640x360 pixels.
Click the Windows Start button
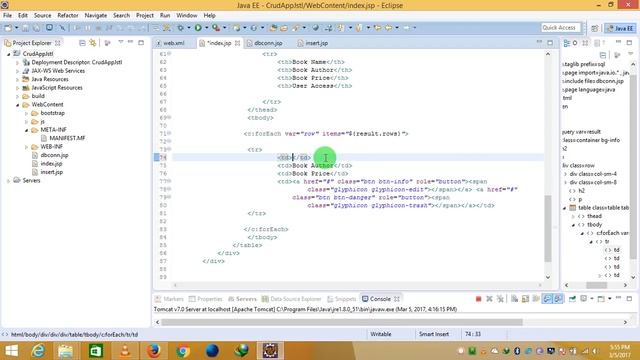11,351
